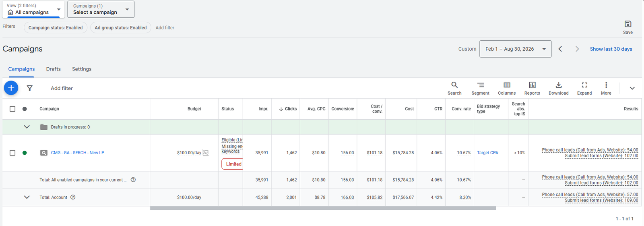Viewport: 644px width, 226px height.
Task: Open the Reports tool
Action: click(532, 88)
